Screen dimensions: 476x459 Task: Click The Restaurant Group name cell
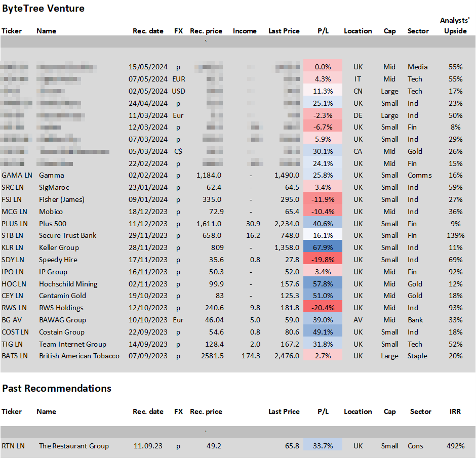[x=74, y=446]
